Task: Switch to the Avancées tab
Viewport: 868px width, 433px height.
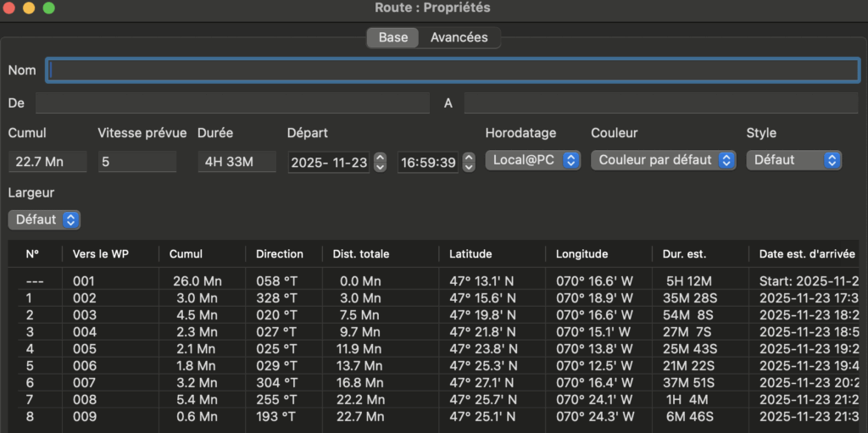Action: click(x=459, y=37)
